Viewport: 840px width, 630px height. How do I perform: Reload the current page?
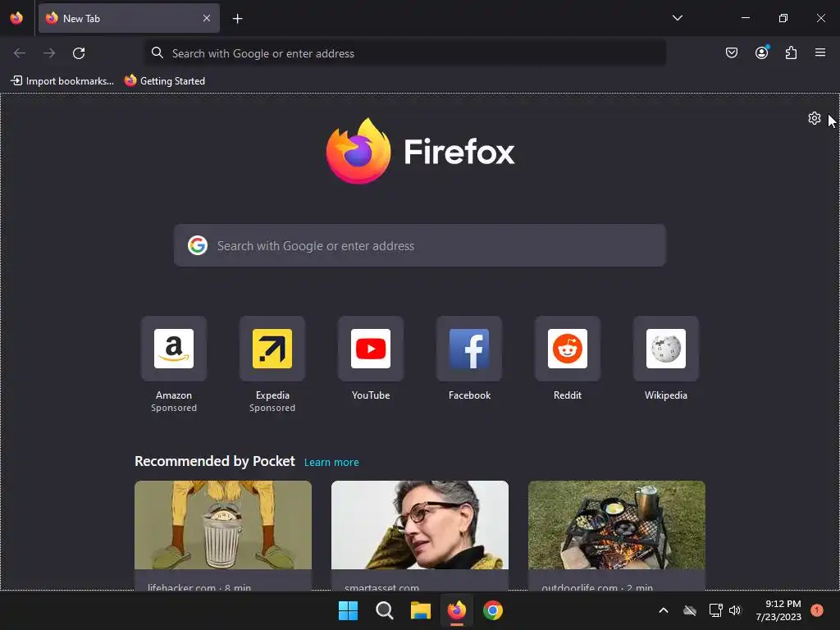coord(79,53)
